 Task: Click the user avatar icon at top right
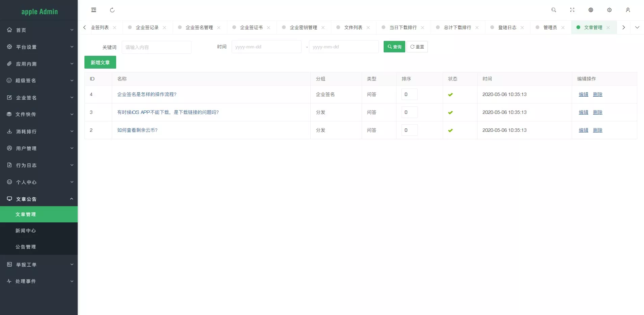pos(628,10)
